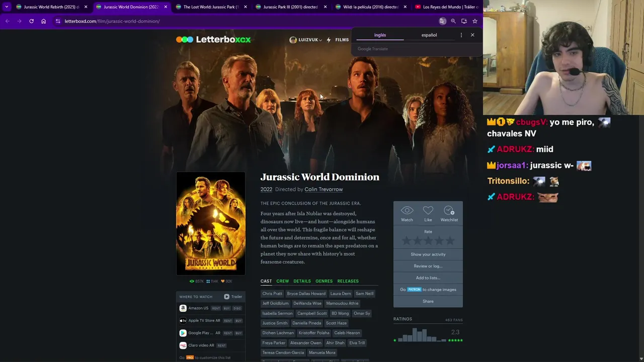Image resolution: width=644 pixels, height=362 pixels.
Task: Click the site info icon in address bar
Action: (58, 21)
